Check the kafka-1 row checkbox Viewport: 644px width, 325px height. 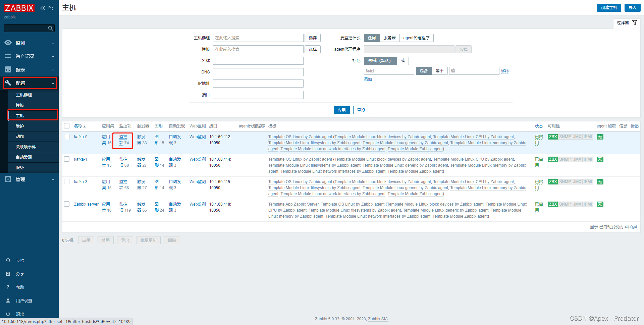[67, 159]
